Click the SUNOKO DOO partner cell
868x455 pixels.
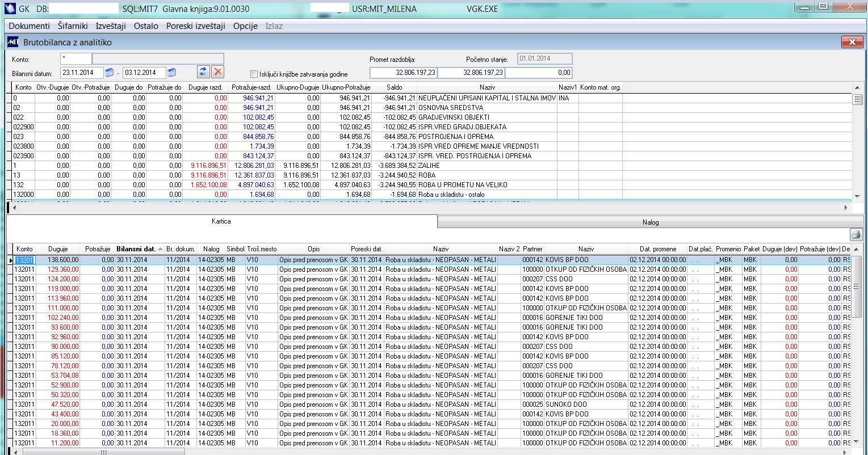(586, 404)
